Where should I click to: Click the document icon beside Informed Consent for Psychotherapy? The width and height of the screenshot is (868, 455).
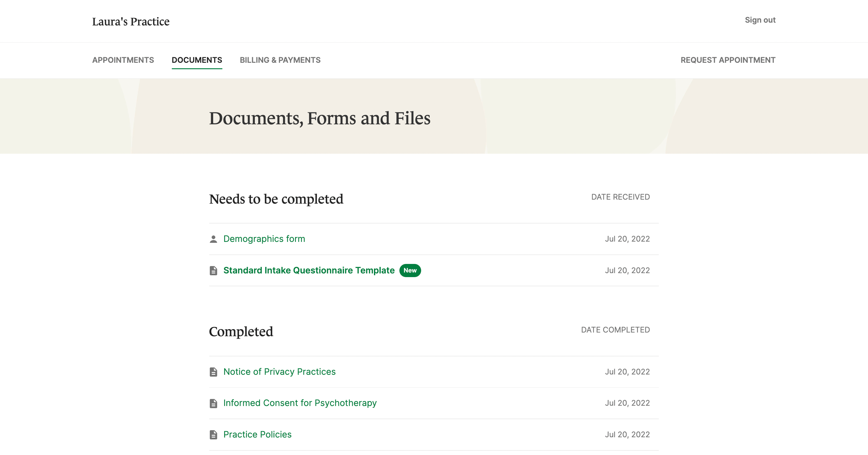213,403
